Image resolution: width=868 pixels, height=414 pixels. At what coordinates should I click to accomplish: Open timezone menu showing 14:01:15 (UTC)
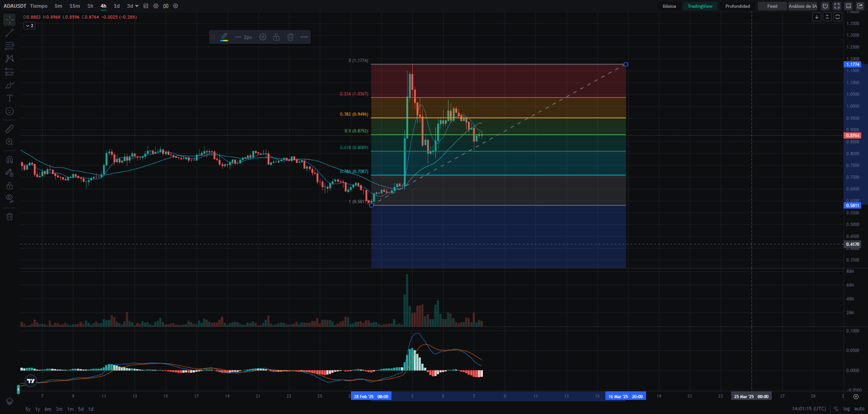coord(809,409)
